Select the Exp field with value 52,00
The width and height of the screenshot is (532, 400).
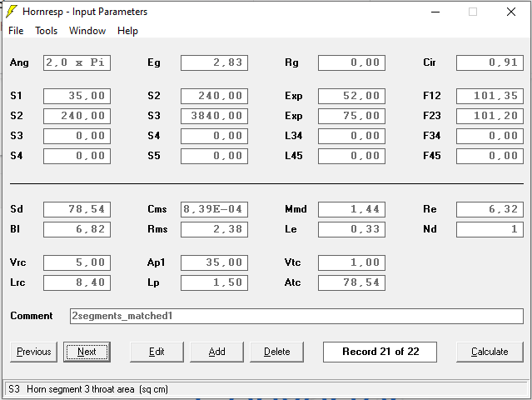[351, 96]
